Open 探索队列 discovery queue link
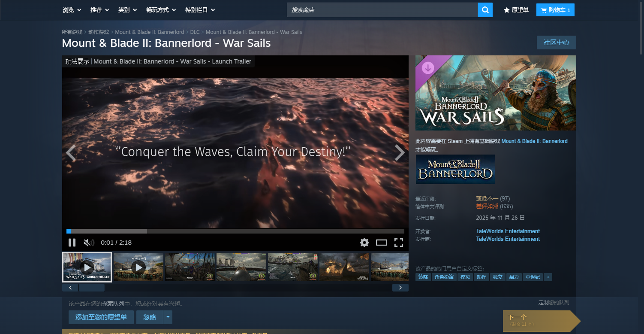 [x=113, y=304]
